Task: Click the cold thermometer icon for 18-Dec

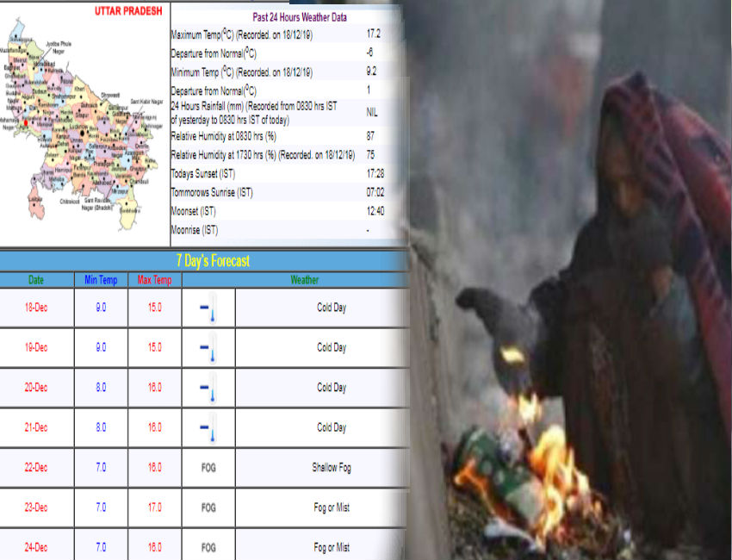Action: click(208, 308)
